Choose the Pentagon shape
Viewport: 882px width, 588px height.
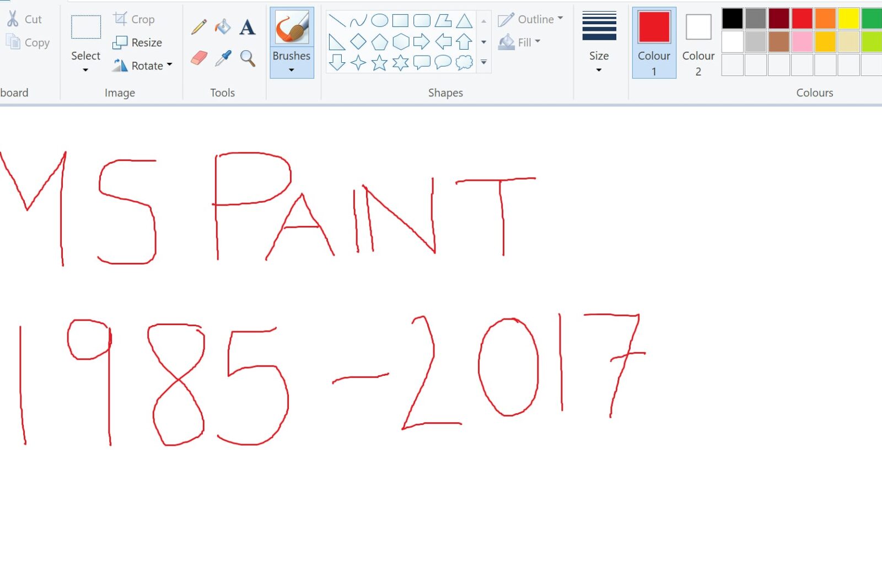379,42
